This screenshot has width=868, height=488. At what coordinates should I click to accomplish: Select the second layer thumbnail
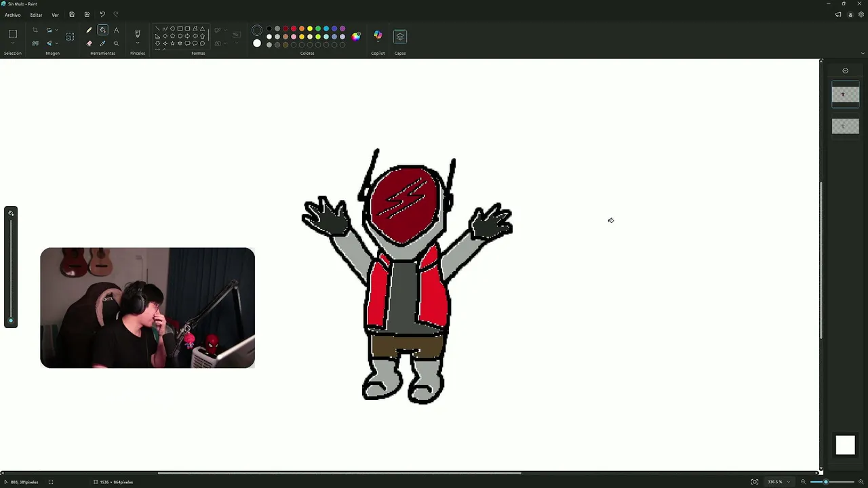point(846,126)
